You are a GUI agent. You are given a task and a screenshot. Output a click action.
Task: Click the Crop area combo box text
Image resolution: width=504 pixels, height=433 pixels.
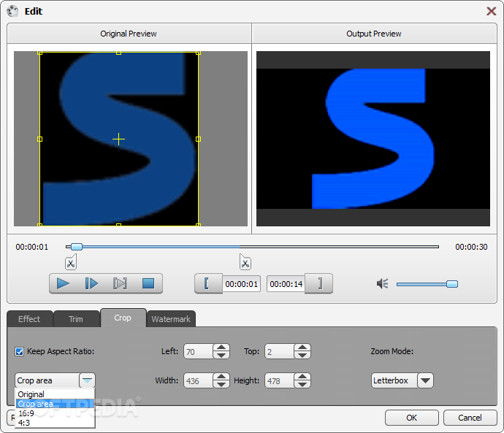click(x=35, y=380)
